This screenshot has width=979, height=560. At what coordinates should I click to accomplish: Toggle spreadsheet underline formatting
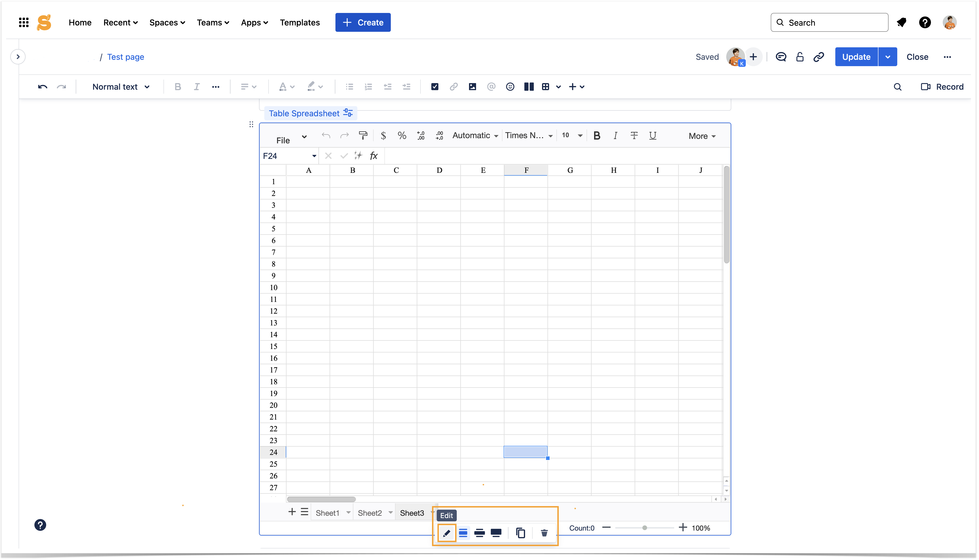pos(652,135)
